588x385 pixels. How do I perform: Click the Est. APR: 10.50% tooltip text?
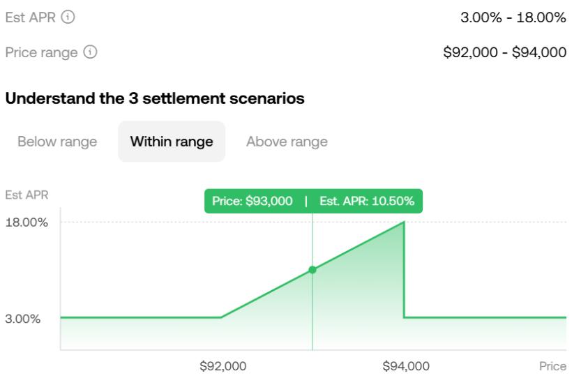pos(367,202)
